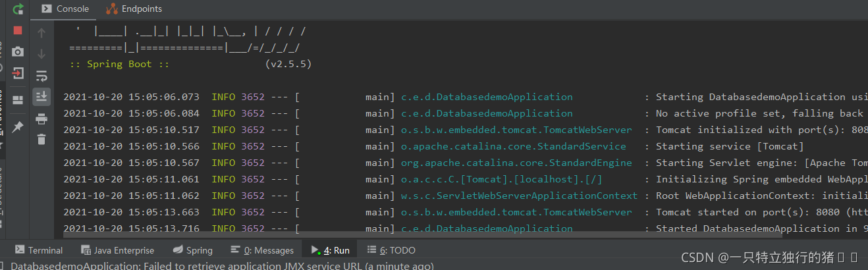Open the 6: TODO tool window
The width and height of the screenshot is (868, 270).
point(391,250)
